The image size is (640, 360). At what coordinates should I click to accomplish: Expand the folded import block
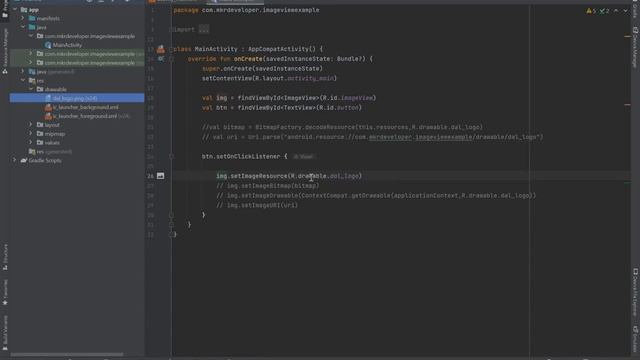tap(204, 29)
